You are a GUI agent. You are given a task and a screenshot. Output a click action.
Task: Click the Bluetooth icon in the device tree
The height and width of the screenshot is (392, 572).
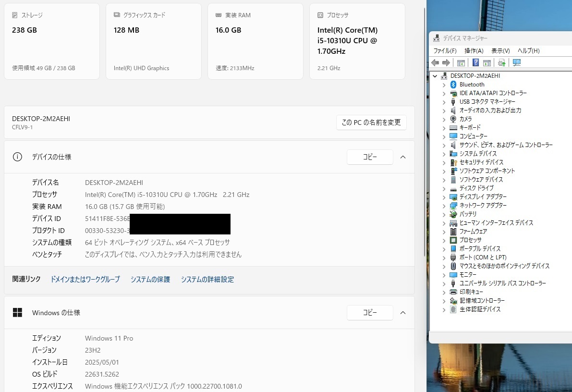(x=453, y=85)
